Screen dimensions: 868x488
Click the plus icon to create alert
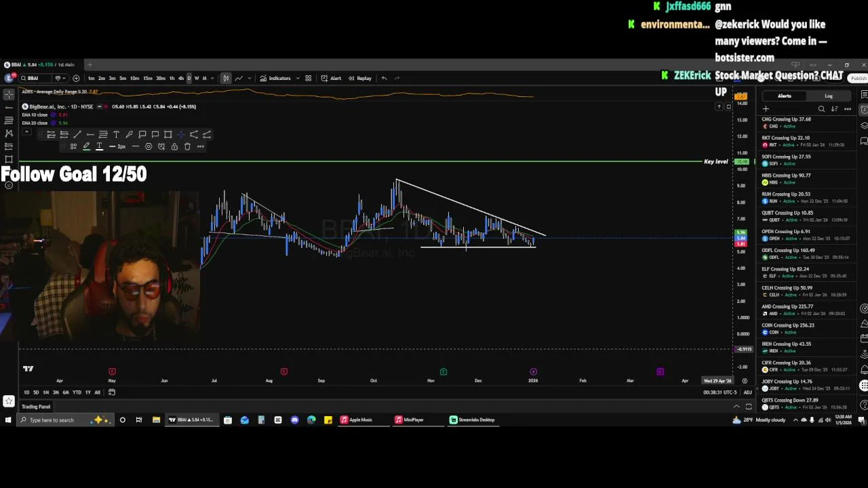pos(766,109)
